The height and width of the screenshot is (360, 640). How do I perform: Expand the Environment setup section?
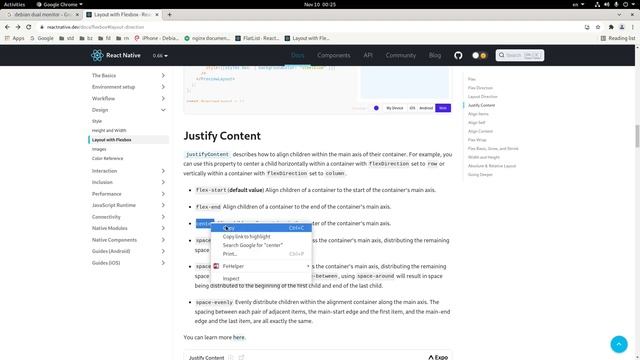129,87
